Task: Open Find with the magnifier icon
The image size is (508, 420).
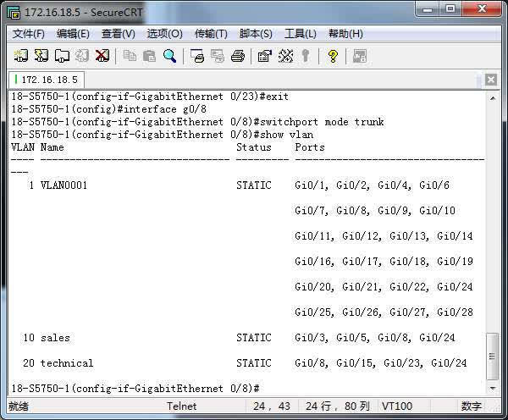Action: (170, 56)
